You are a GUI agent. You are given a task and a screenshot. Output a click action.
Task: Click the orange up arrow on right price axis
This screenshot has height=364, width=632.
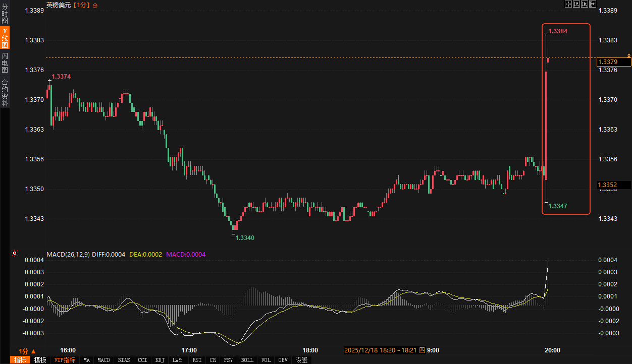(629, 54)
